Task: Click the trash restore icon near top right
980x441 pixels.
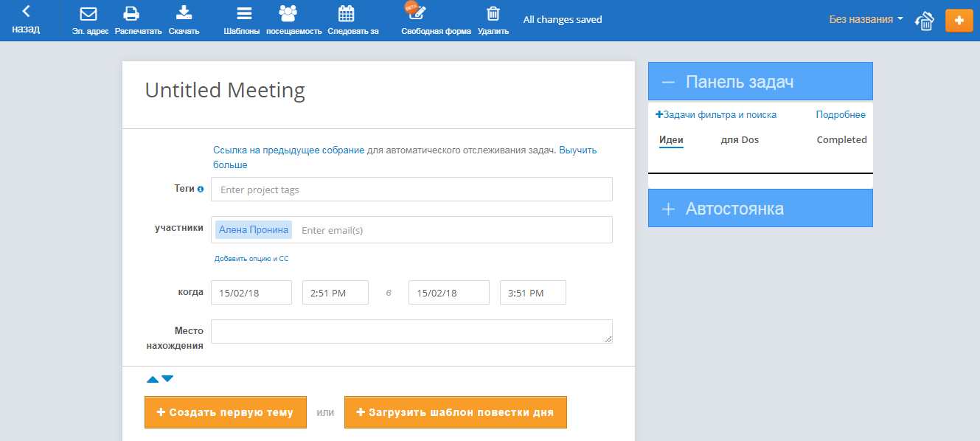Action: 925,21
